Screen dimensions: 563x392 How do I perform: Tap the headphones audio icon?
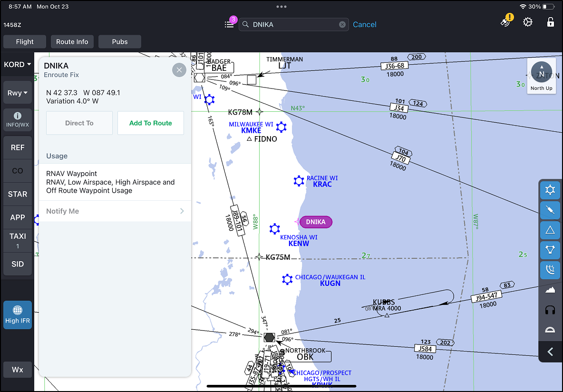[550, 310]
